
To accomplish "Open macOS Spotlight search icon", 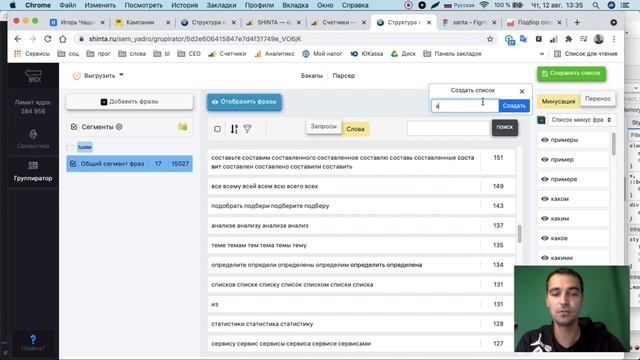I will pos(596,5).
